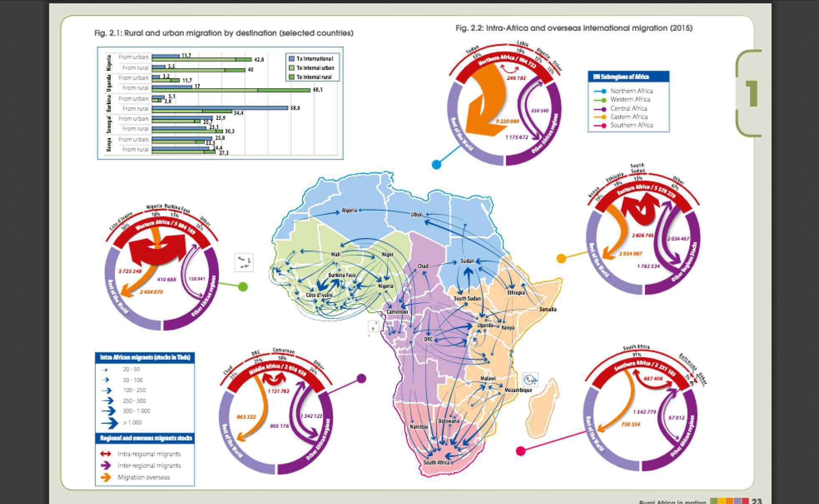Image resolution: width=819 pixels, height=504 pixels.
Task: Click 'Intra African migrants (stocks in Thds)' header
Action: 145,357
